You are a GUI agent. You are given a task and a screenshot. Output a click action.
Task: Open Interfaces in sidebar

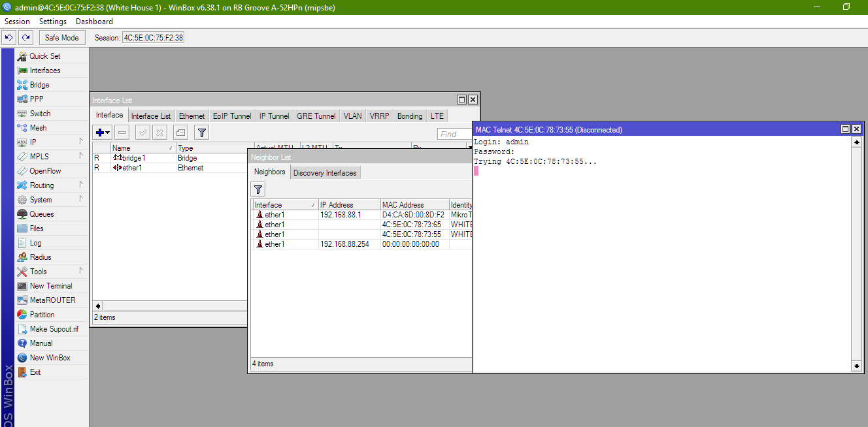(52, 71)
